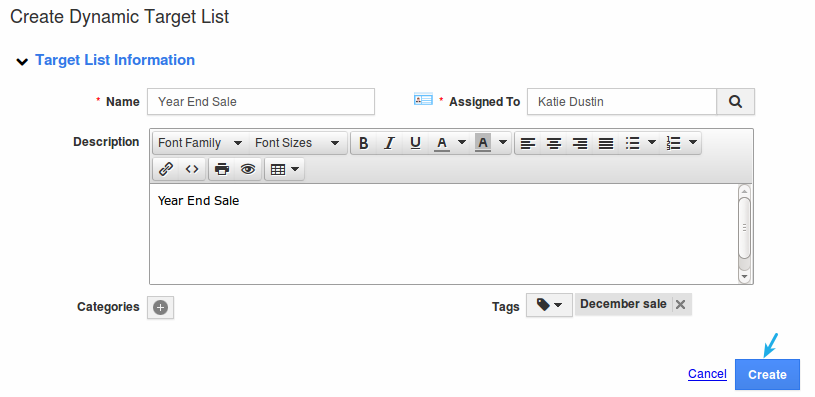
Task: Search users for Assigned To field
Action: [x=735, y=101]
